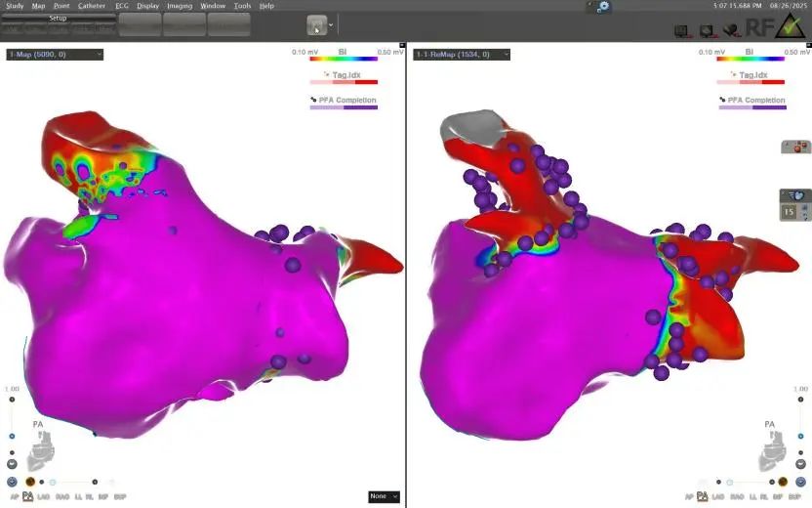
Task: Open the Catheter menu
Action: (92, 6)
